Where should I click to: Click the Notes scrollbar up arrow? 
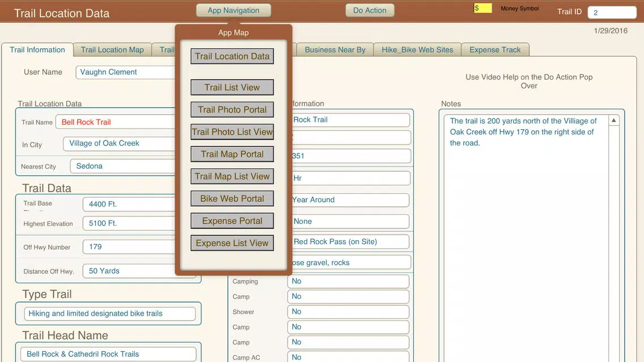point(613,120)
